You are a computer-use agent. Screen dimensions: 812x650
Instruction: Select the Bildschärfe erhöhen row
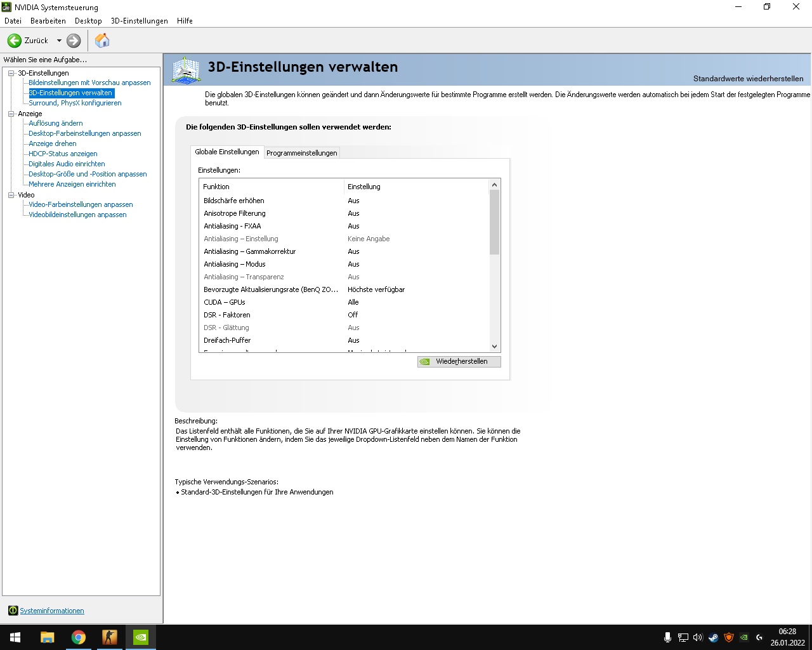coord(344,201)
